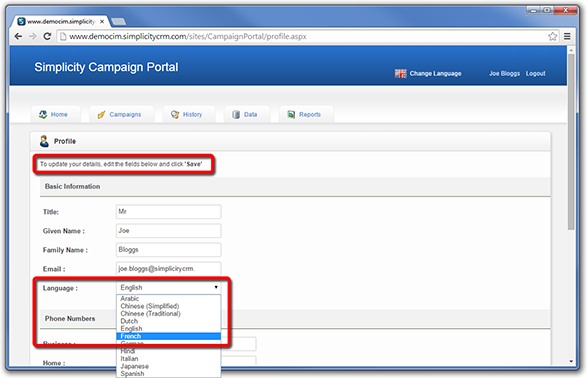Image resolution: width=587 pixels, height=378 pixels.
Task: Click the site favicon on browser tab
Action: click(x=22, y=21)
